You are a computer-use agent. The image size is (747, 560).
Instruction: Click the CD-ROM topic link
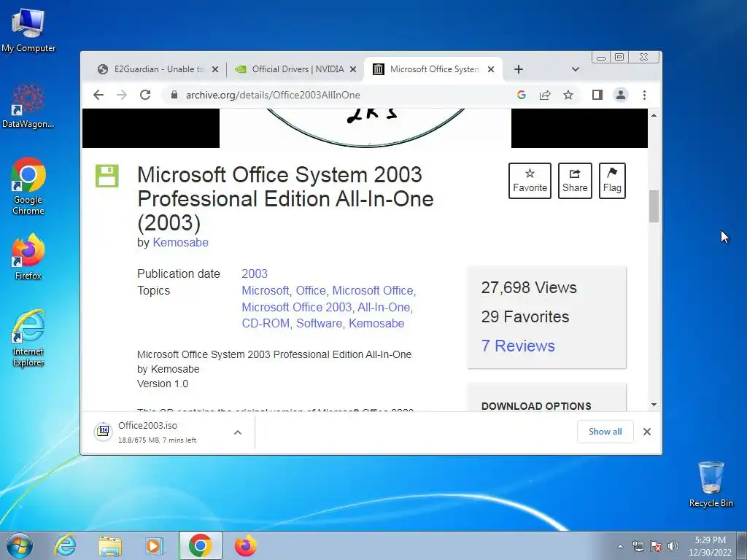tap(266, 323)
